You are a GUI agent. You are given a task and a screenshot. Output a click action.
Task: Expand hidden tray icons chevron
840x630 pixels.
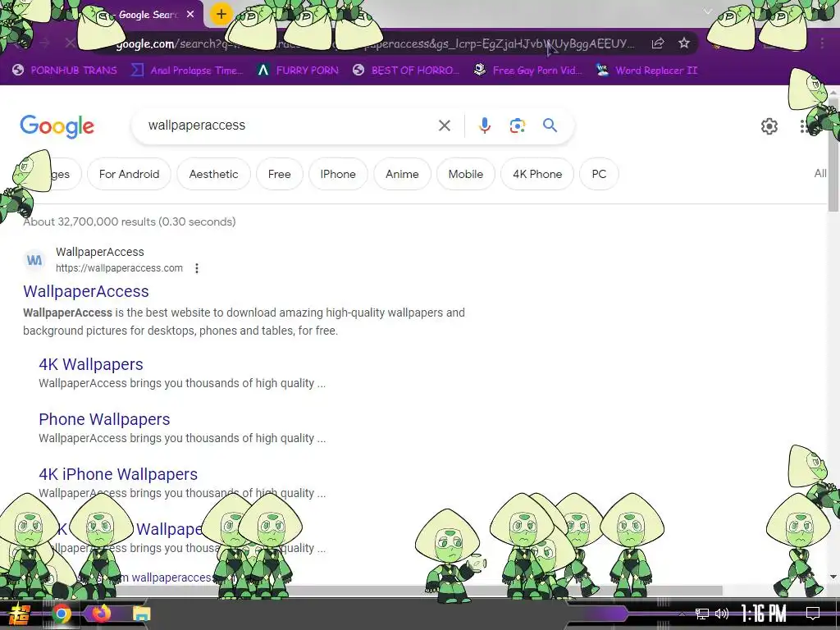[682, 614]
